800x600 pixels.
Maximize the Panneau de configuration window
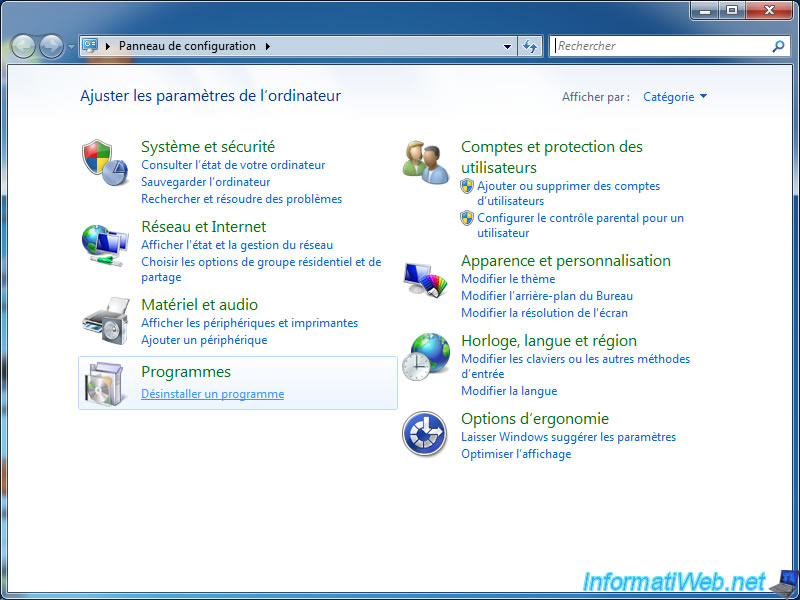732,10
